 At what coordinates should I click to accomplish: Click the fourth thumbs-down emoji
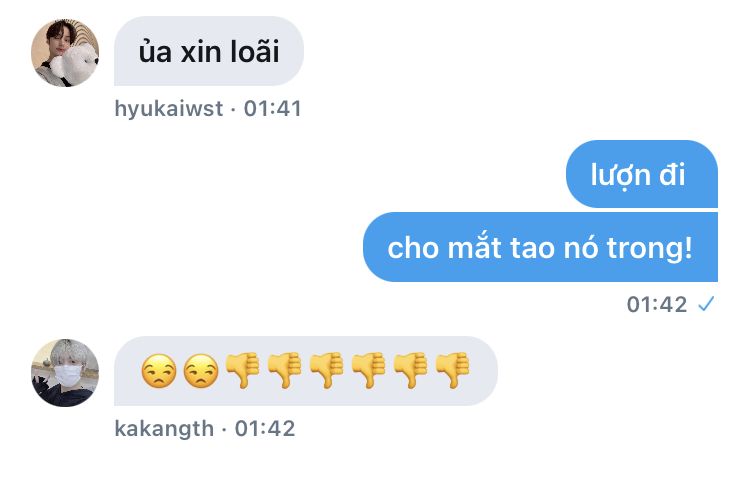pyautogui.click(x=369, y=370)
